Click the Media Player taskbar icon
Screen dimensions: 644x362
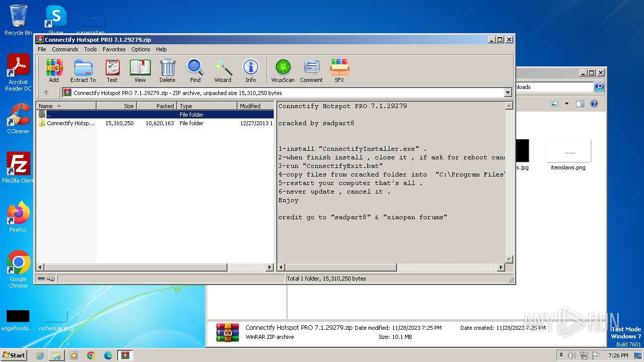[74, 355]
